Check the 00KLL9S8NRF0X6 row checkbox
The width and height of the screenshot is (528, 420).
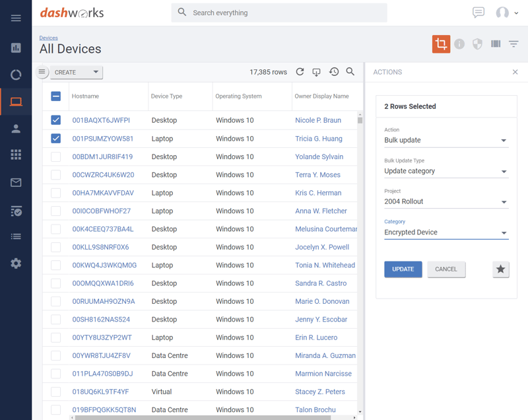coord(56,247)
